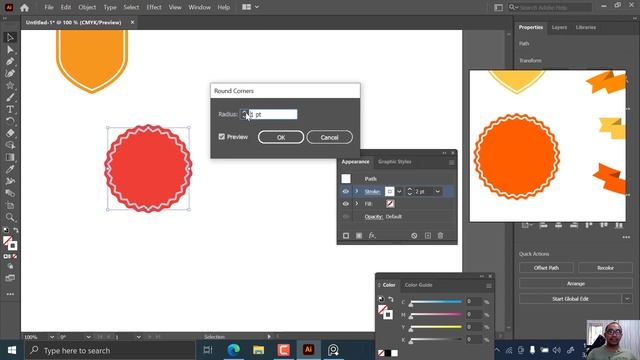Open the Window menu
This screenshot has height=360, width=640.
click(199, 7)
